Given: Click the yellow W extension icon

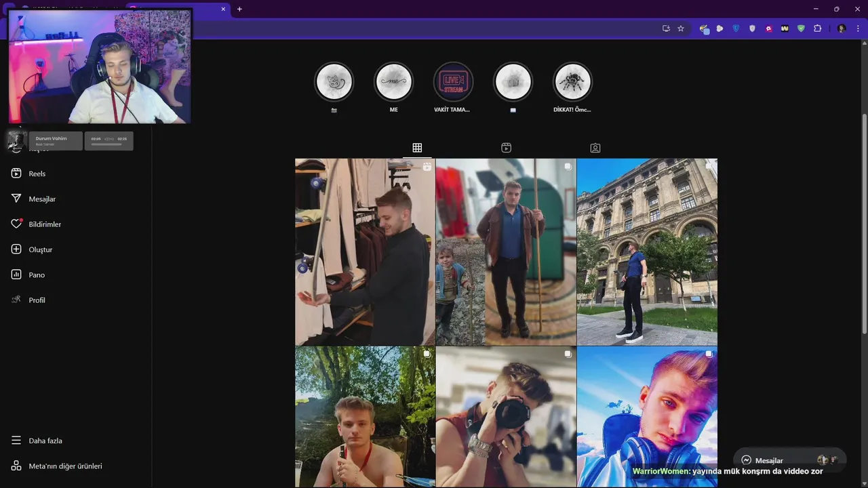Looking at the screenshot, I should tap(785, 28).
